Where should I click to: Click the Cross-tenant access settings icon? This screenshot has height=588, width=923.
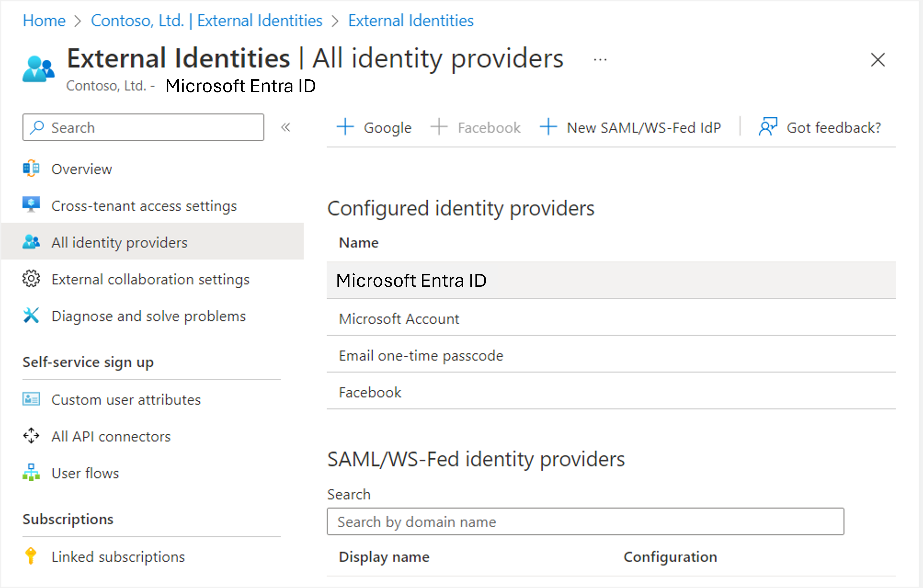point(31,204)
